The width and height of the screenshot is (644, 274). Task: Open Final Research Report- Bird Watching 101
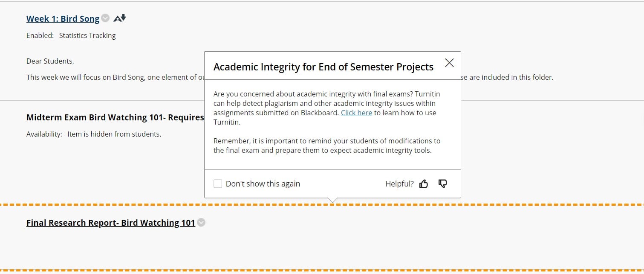[x=111, y=222]
